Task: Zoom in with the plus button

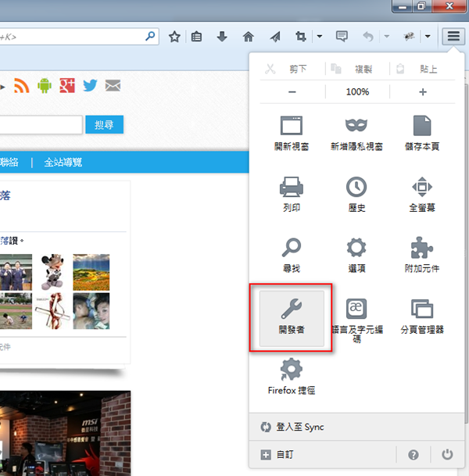Action: click(423, 91)
